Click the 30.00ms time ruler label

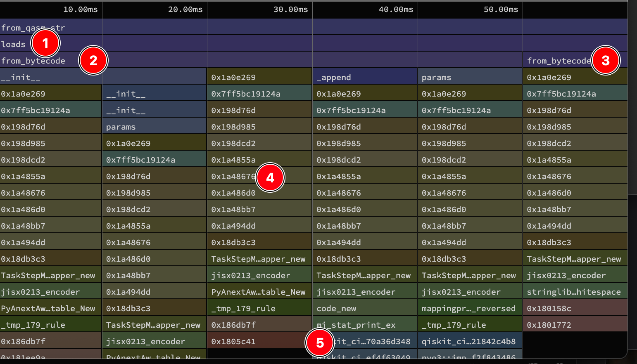click(x=290, y=9)
